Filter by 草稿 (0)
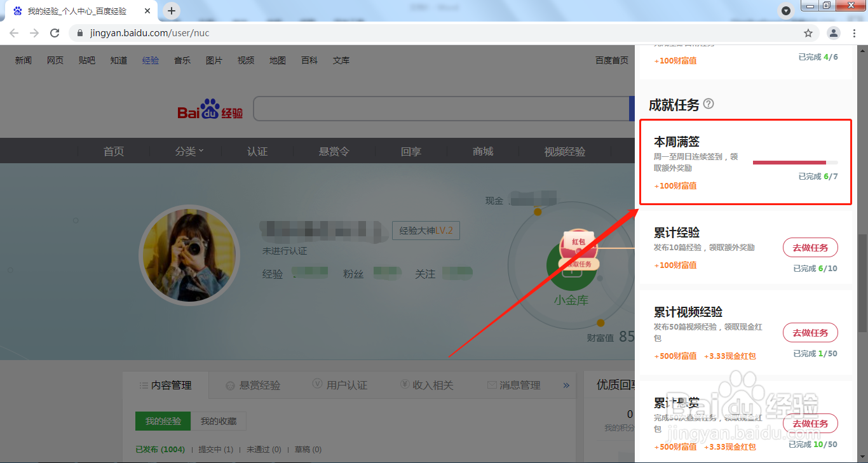Image resolution: width=868 pixels, height=463 pixels. click(x=308, y=450)
